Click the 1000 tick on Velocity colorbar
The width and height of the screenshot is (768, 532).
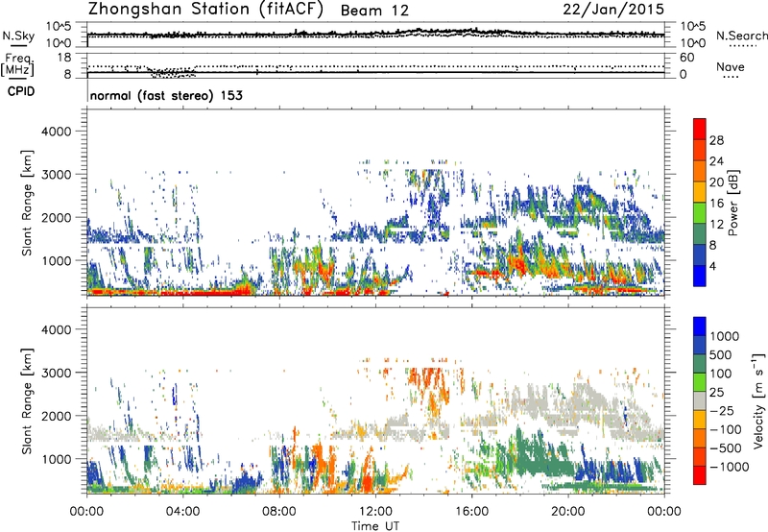pos(725,336)
